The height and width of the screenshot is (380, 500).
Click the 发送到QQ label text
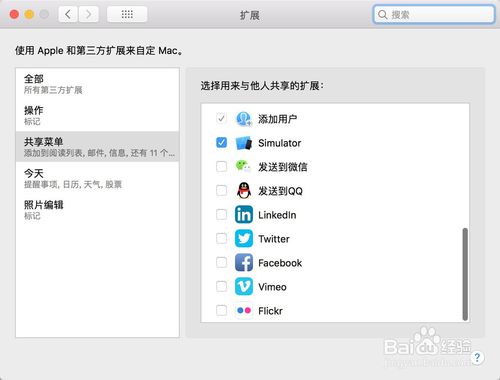tap(280, 191)
